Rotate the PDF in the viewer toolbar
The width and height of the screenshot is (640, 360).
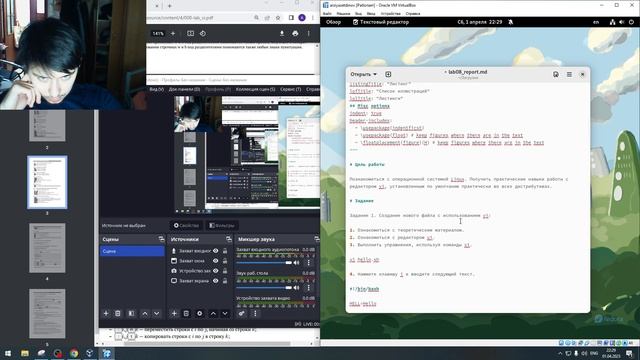(x=203, y=33)
